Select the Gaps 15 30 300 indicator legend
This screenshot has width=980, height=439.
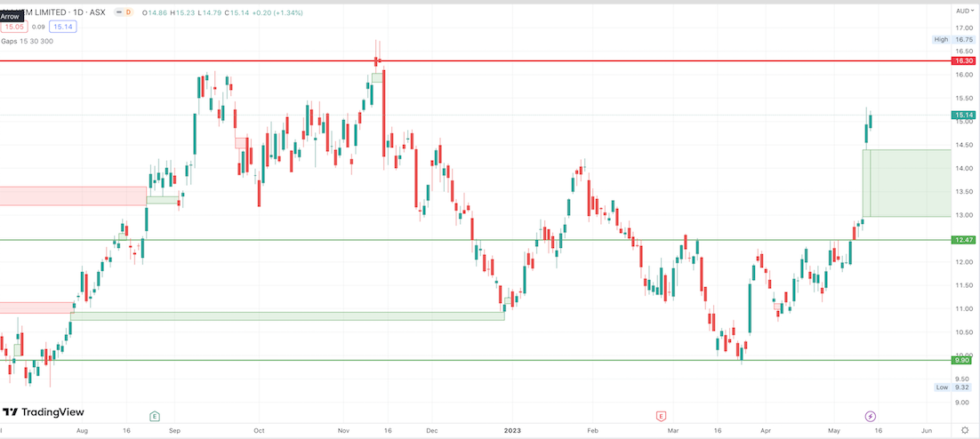pos(27,41)
